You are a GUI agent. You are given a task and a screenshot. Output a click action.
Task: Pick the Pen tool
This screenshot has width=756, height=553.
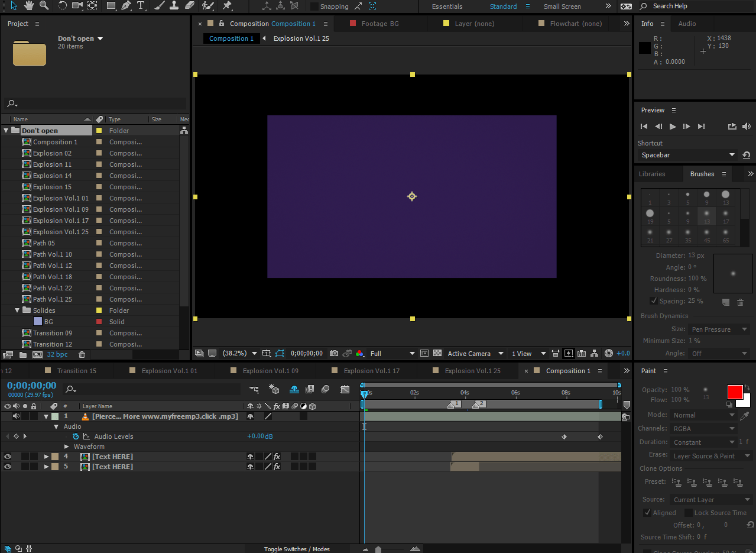click(x=126, y=7)
